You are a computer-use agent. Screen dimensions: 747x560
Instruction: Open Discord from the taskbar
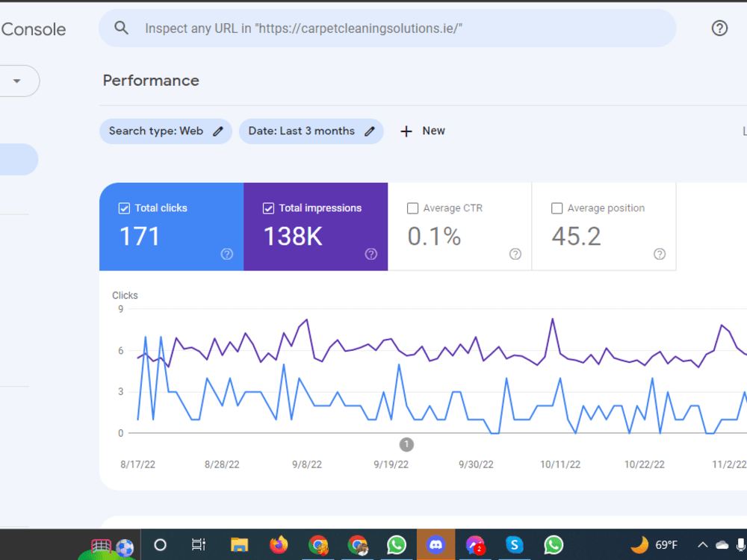436,544
